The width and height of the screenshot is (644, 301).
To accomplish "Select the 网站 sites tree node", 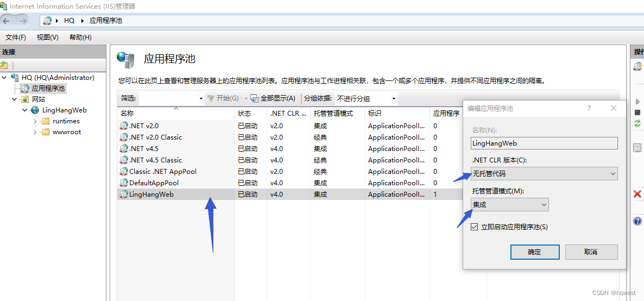I will [x=39, y=99].
